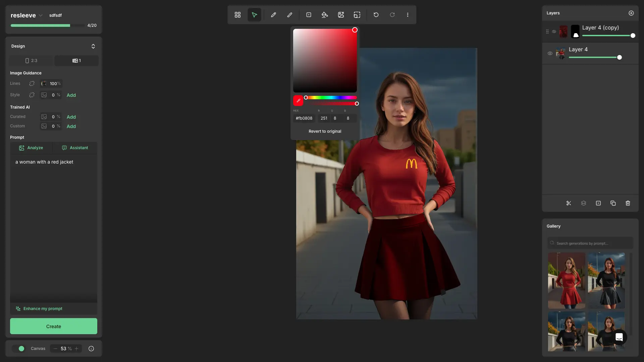
Task: Select the pencil draw tool
Action: pyautogui.click(x=273, y=15)
